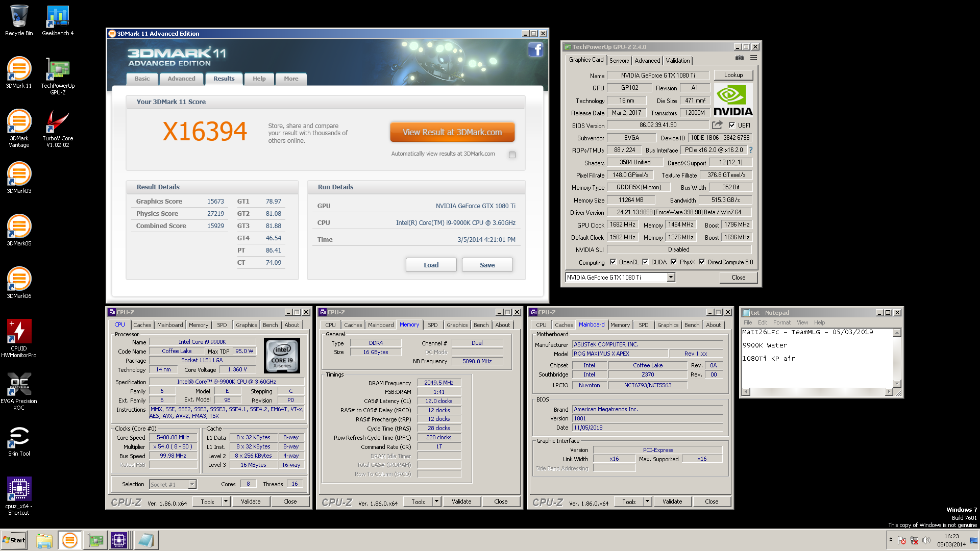Open Geekbench 4 desktop icon
Viewport: 980px width, 551px height.
tap(58, 20)
